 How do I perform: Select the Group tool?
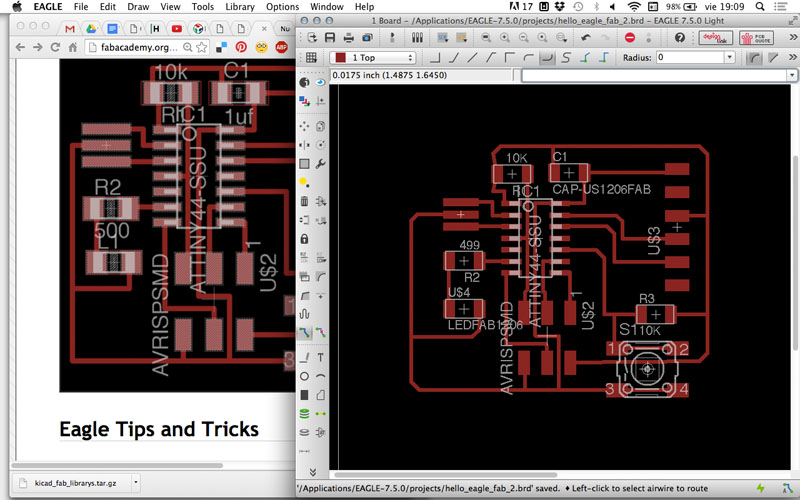click(304, 164)
